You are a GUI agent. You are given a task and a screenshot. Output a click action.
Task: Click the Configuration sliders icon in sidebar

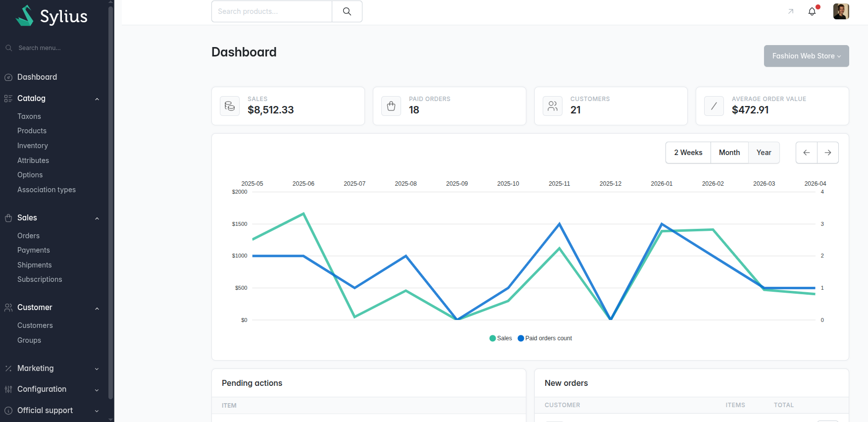(x=8, y=389)
